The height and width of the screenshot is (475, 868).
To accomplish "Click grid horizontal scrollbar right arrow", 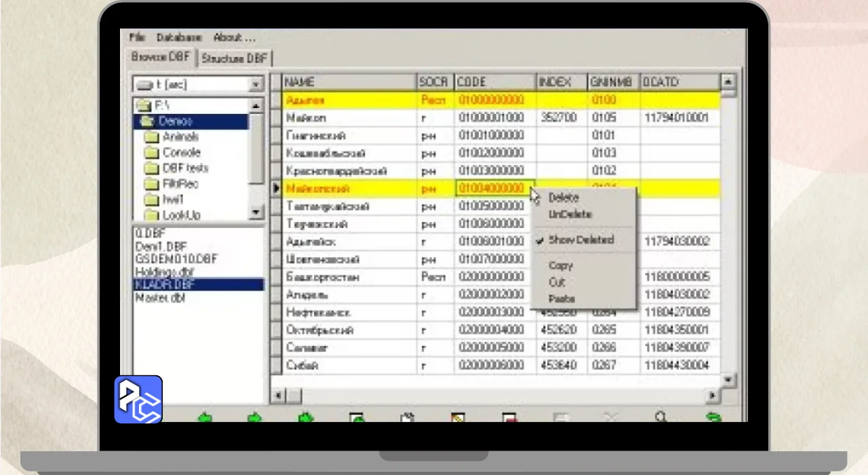I will (712, 395).
